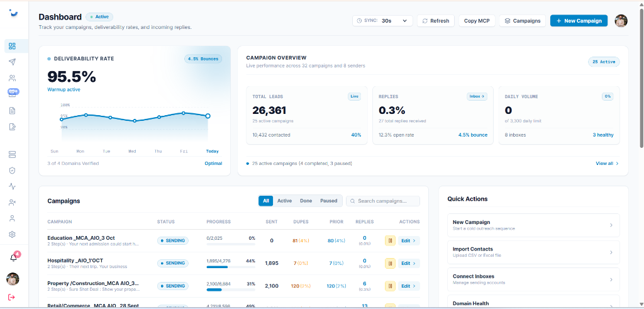Open the server inboxes icon in the sidebar
The image size is (644, 309).
[13, 154]
